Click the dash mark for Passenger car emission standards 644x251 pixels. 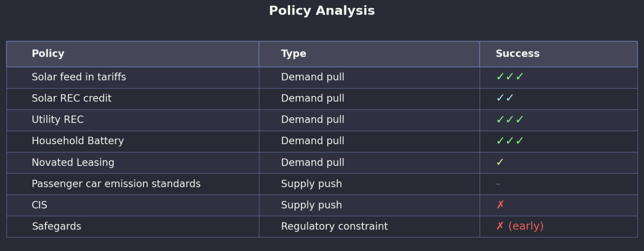(x=498, y=184)
